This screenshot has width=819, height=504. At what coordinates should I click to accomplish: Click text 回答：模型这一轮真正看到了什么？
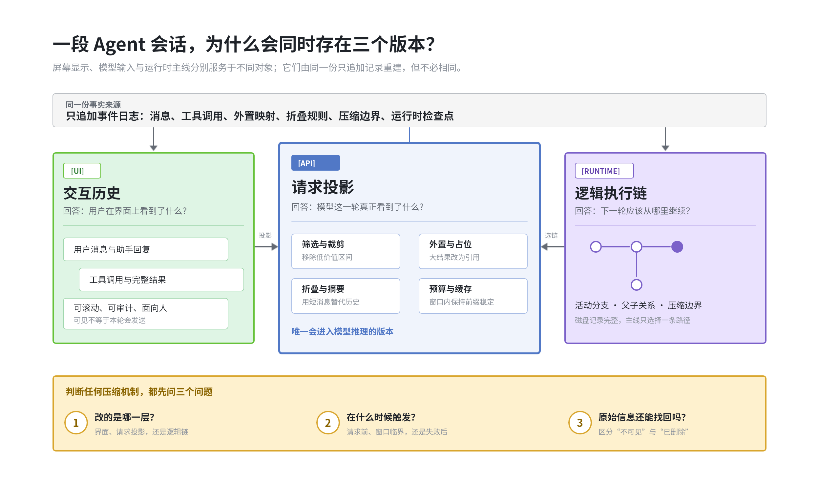(358, 207)
